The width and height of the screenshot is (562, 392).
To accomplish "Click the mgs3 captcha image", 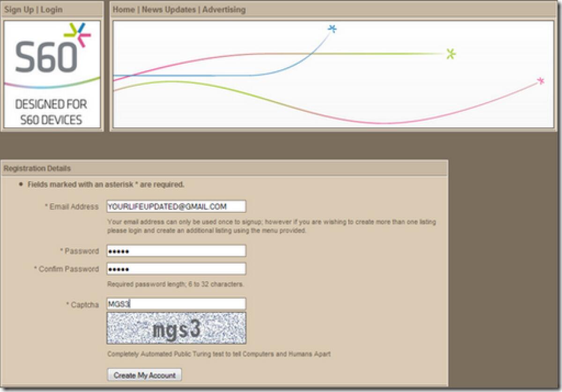I will coord(176,329).
